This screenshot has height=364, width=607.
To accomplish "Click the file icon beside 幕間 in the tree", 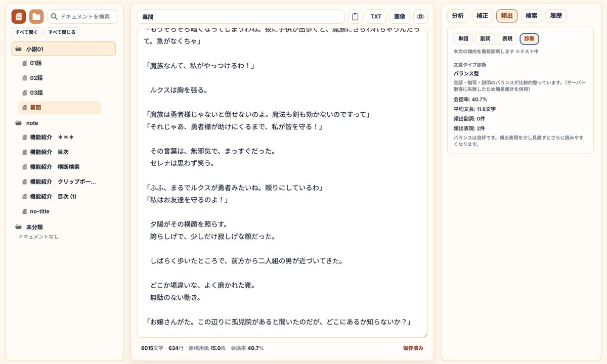I will 24,108.
